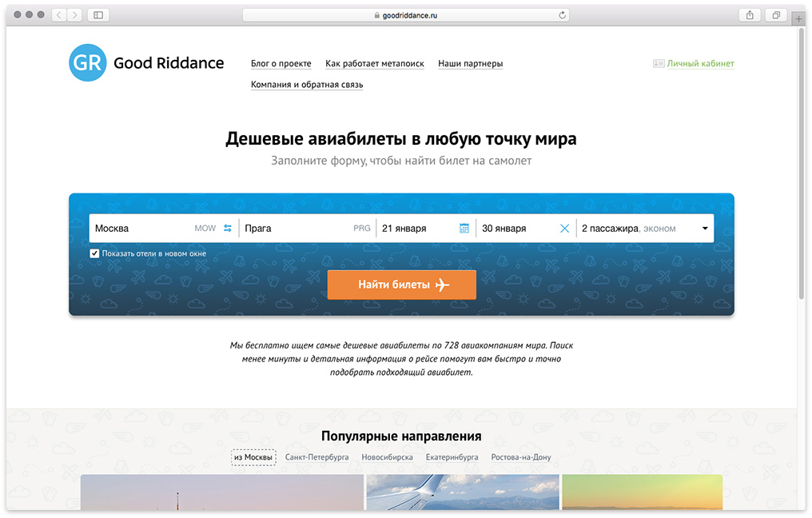The image size is (812, 518).
Task: Expand the passengers and class dropdown
Action: [x=704, y=229]
